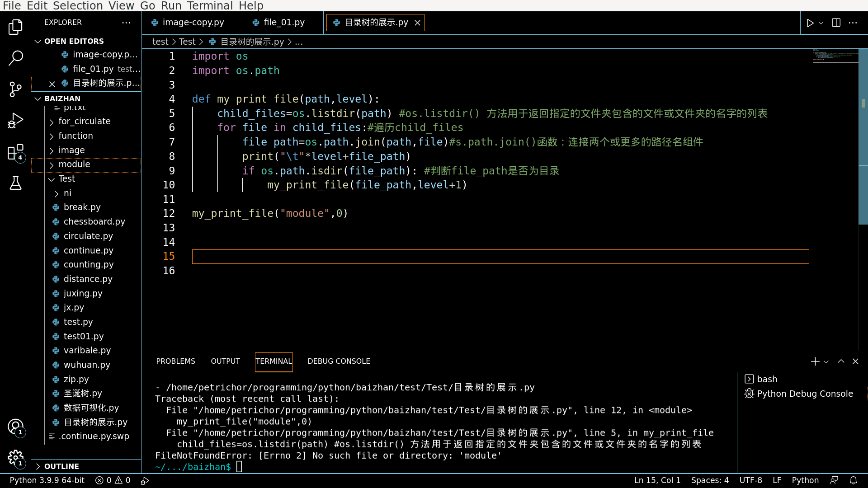Open the Explorer views and more actions menu

pyautogui.click(x=126, y=22)
